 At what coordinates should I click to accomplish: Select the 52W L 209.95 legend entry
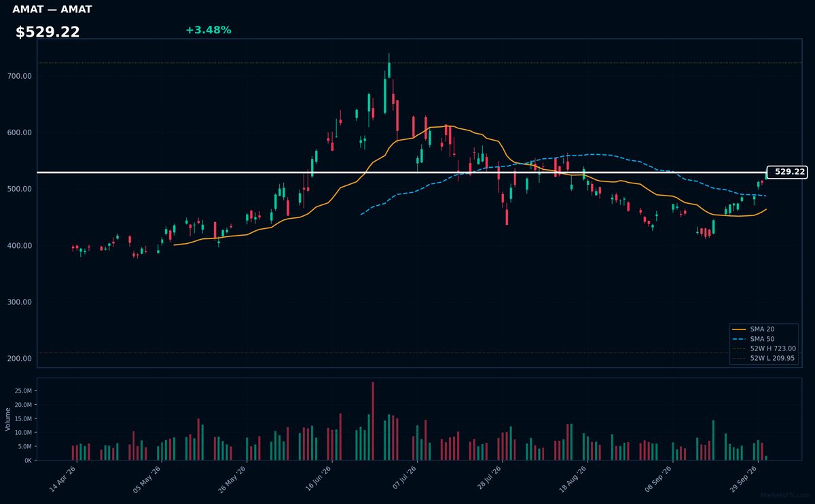[x=763, y=358]
